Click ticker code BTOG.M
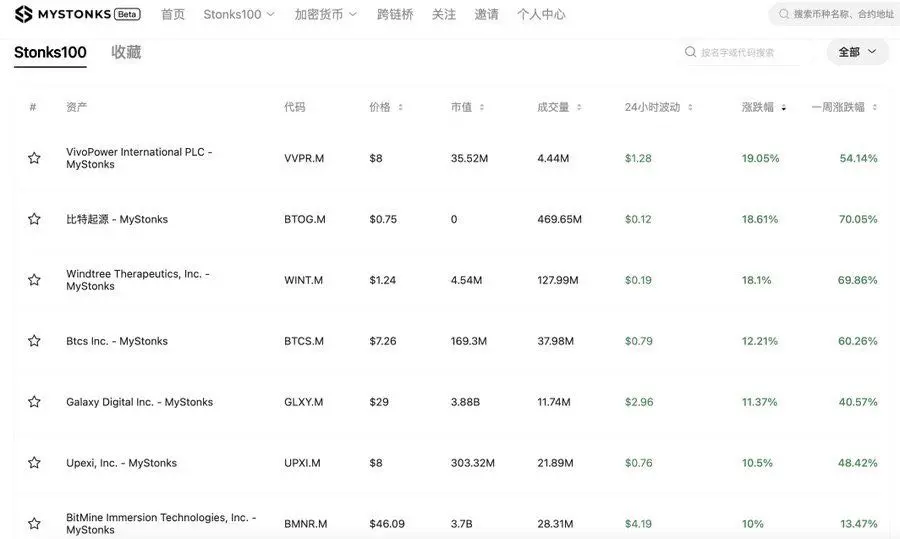 (x=305, y=219)
